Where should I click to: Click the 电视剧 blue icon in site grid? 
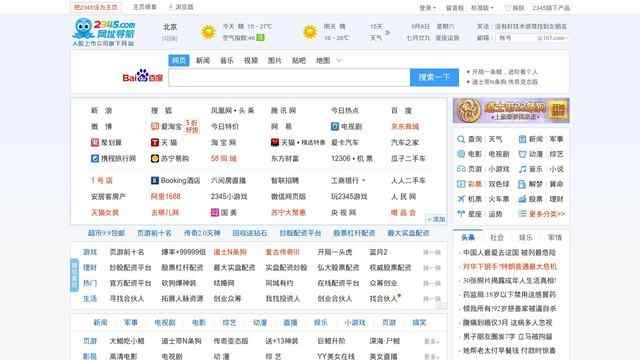335,127
